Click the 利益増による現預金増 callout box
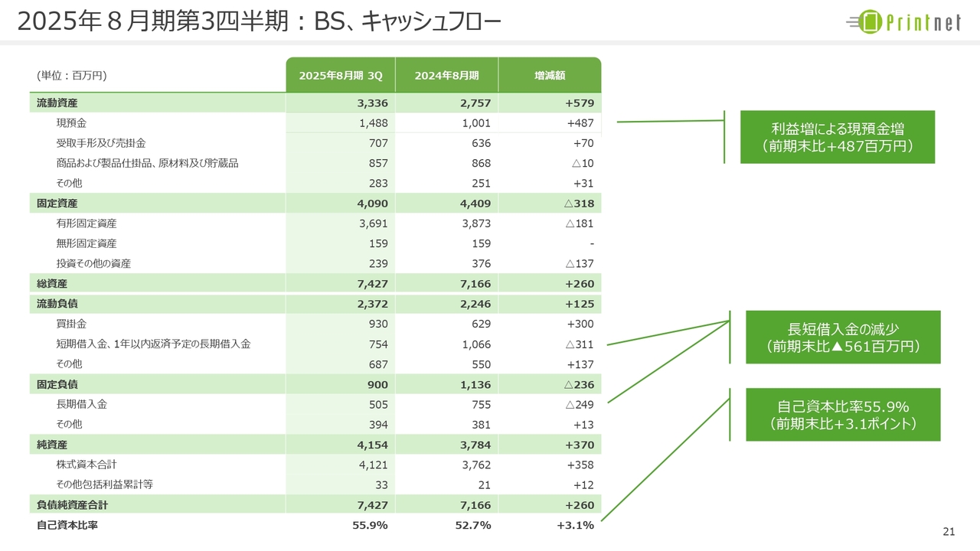 (x=838, y=137)
